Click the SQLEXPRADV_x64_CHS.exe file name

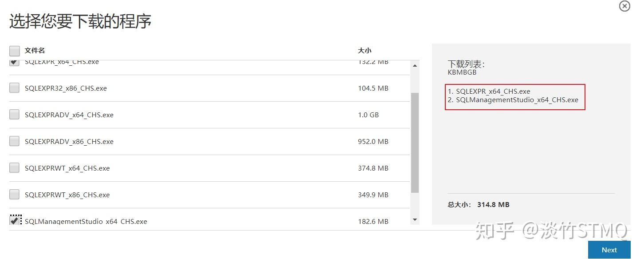69,115
